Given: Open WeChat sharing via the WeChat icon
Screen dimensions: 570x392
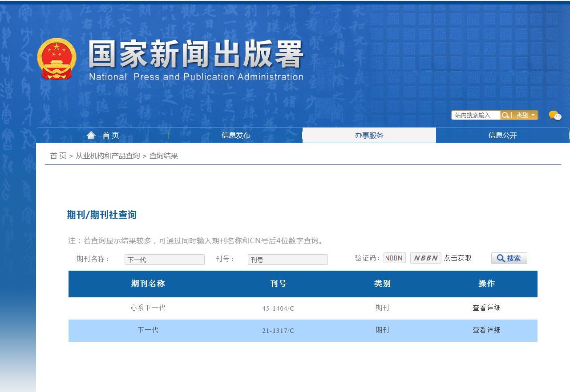Looking at the screenshot, I should tap(555, 116).
